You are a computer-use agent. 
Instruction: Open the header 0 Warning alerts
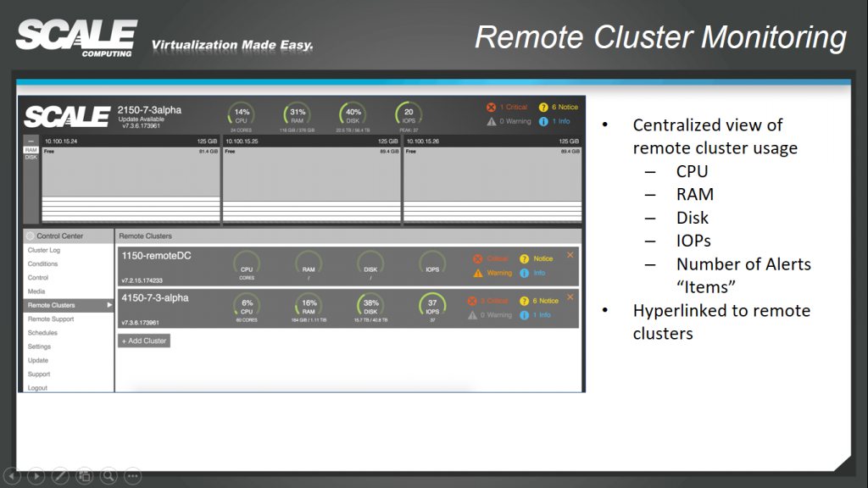pyautogui.click(x=509, y=121)
